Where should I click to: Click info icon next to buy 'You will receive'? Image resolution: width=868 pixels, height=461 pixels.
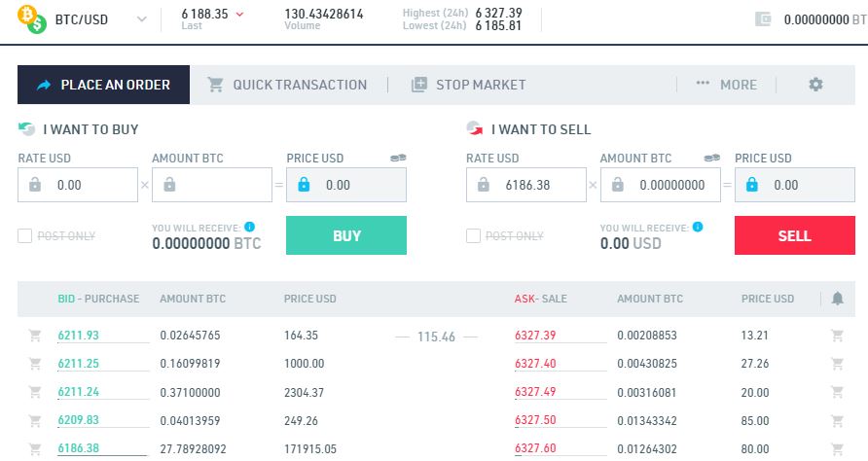[250, 227]
